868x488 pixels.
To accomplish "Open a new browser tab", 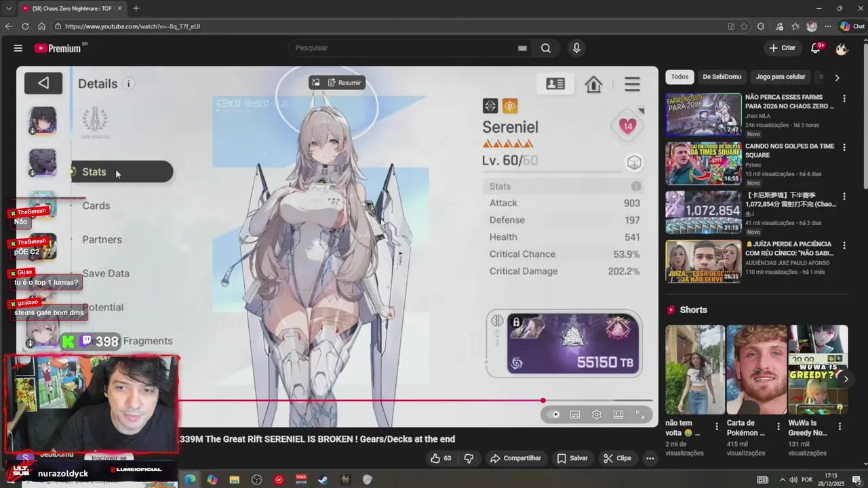I will [x=136, y=8].
